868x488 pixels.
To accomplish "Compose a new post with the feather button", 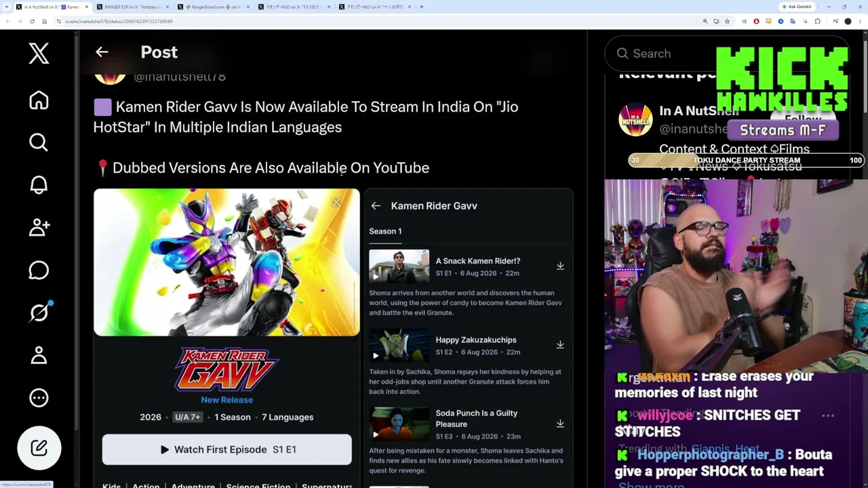I will pos(39,448).
